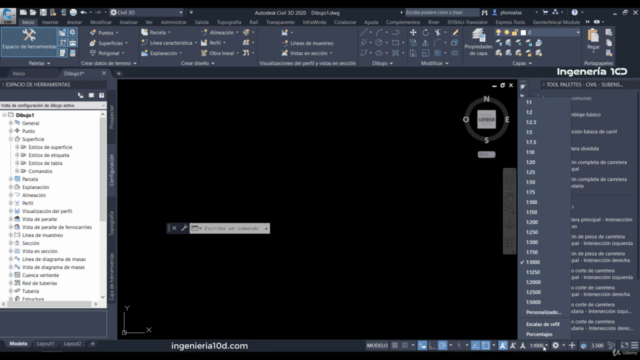
Task: Click the New drawing icon in quick access
Action: [x=23, y=13]
